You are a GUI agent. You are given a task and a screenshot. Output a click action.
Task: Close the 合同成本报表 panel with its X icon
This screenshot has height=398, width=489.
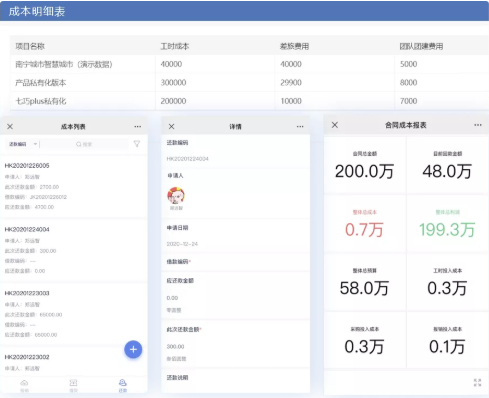tap(335, 125)
